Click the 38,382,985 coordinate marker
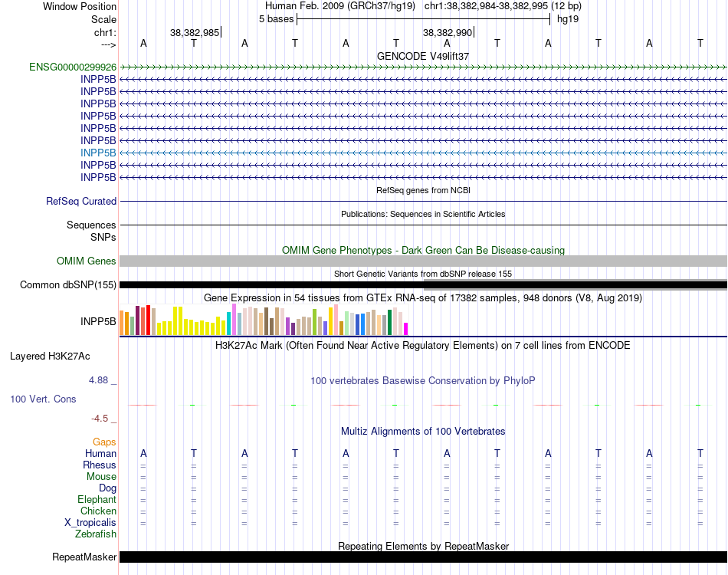This screenshot has width=728, height=575. (195, 32)
